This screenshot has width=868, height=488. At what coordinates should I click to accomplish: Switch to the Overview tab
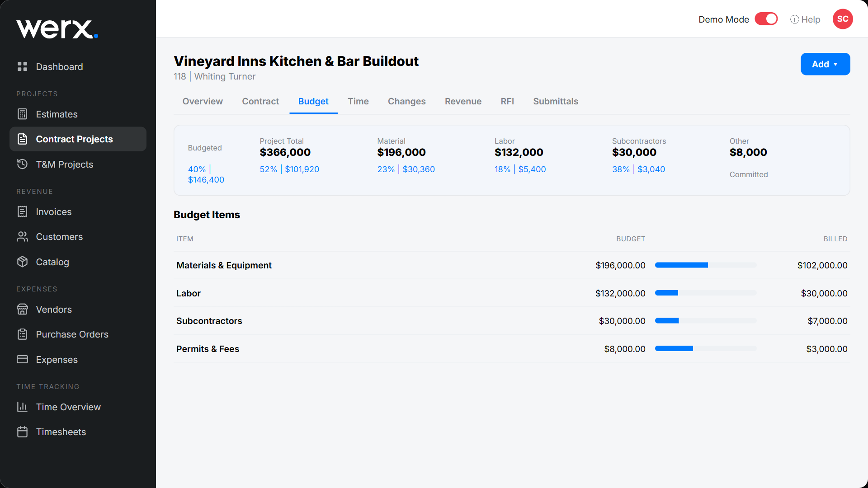pyautogui.click(x=203, y=102)
